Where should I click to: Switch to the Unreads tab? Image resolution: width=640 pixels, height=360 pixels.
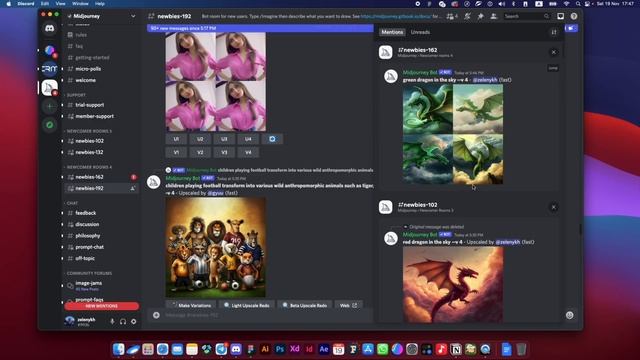(x=420, y=32)
